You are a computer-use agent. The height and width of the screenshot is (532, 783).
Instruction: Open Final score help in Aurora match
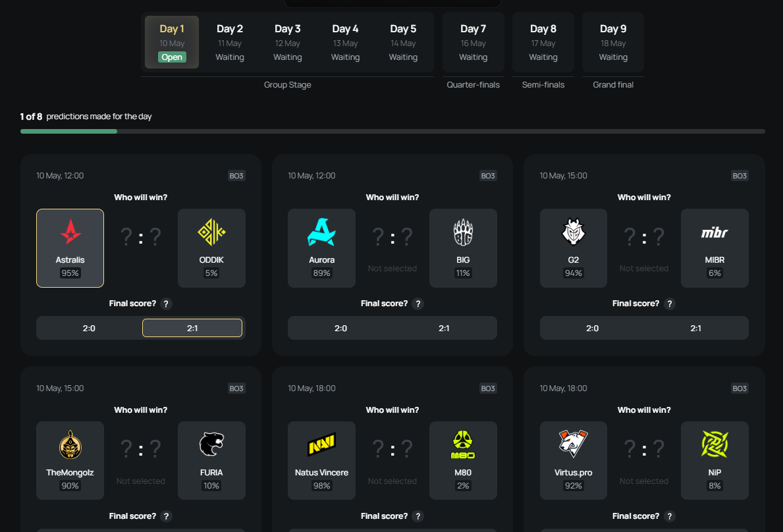point(418,304)
